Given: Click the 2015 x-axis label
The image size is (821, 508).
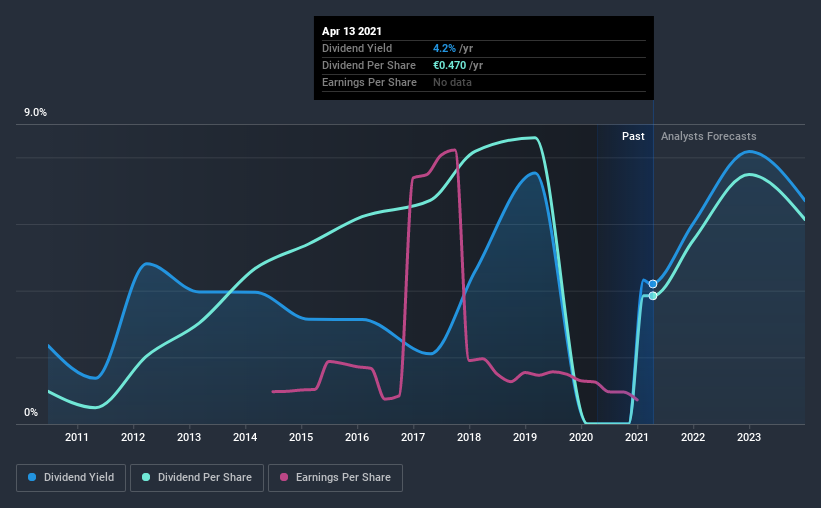Looking at the screenshot, I should pyautogui.click(x=301, y=437).
